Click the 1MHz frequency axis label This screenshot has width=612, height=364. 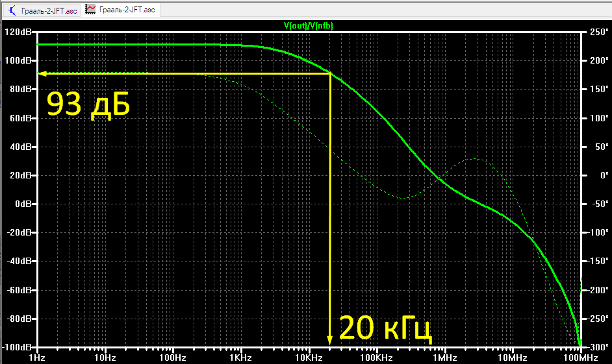(445, 358)
